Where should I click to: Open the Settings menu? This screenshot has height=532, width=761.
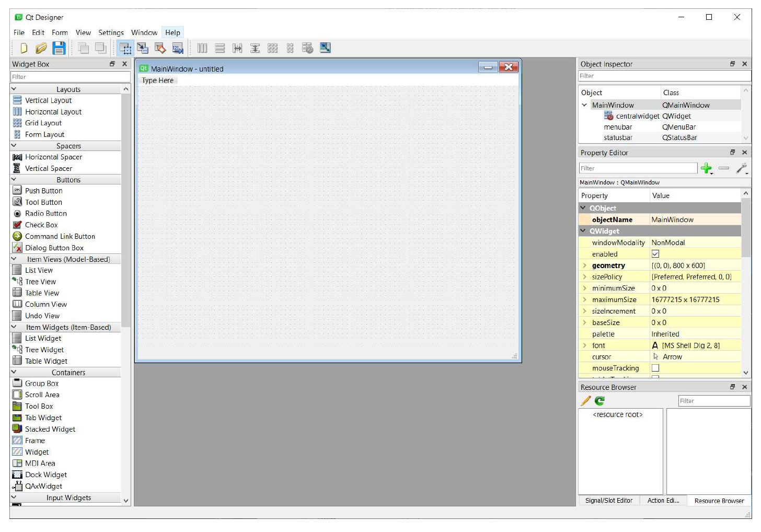click(x=111, y=32)
